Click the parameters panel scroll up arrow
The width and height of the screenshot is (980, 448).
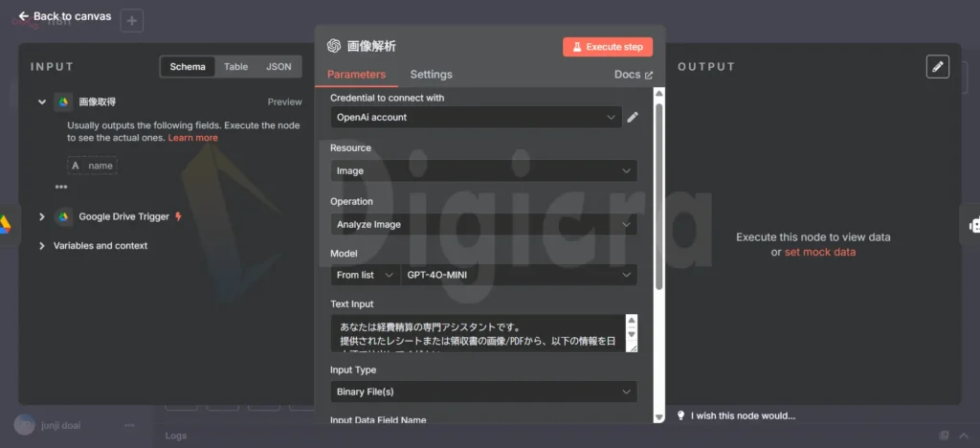658,93
